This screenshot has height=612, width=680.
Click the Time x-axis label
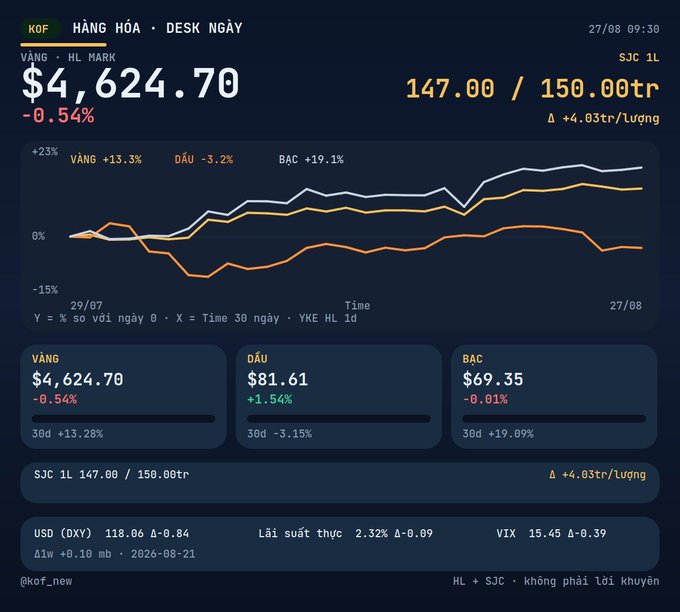tap(357, 305)
